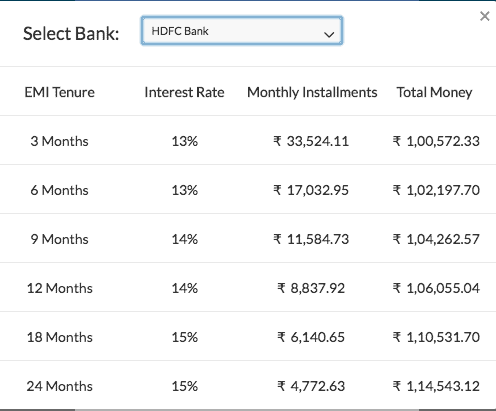Click the total ₹ 1,02,197.70
Image resolution: width=496 pixels, height=411 pixels.
point(436,190)
